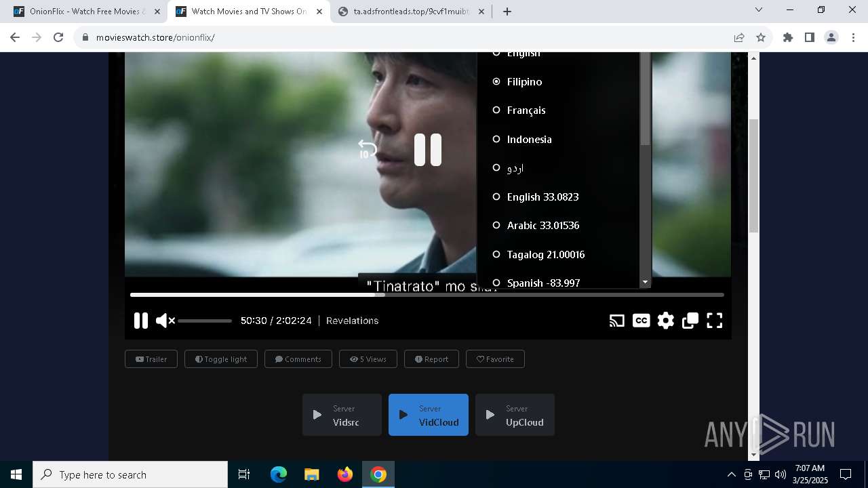This screenshot has height=488, width=868.
Task: Adjust the volume slider track
Action: 205,321
